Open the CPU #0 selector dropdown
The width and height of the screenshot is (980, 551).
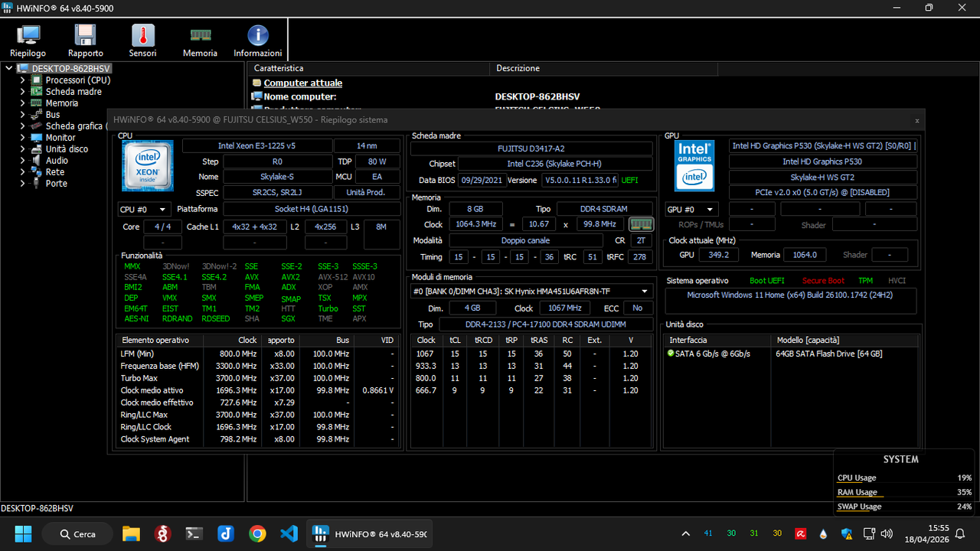point(144,209)
